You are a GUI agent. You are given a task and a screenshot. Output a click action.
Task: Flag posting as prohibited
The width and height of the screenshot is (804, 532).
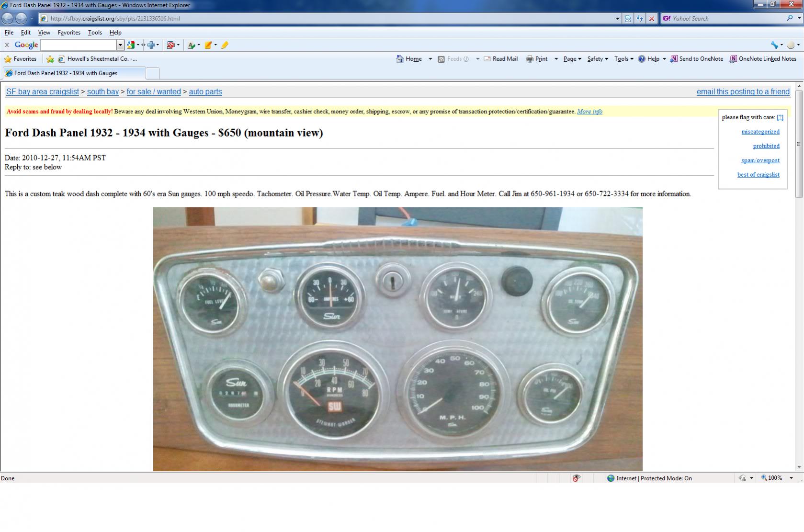point(766,146)
